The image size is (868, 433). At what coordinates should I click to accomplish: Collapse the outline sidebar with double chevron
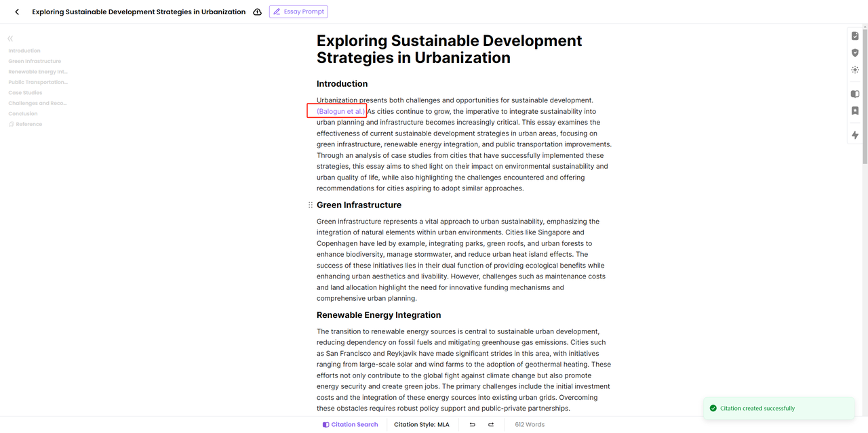tap(10, 39)
